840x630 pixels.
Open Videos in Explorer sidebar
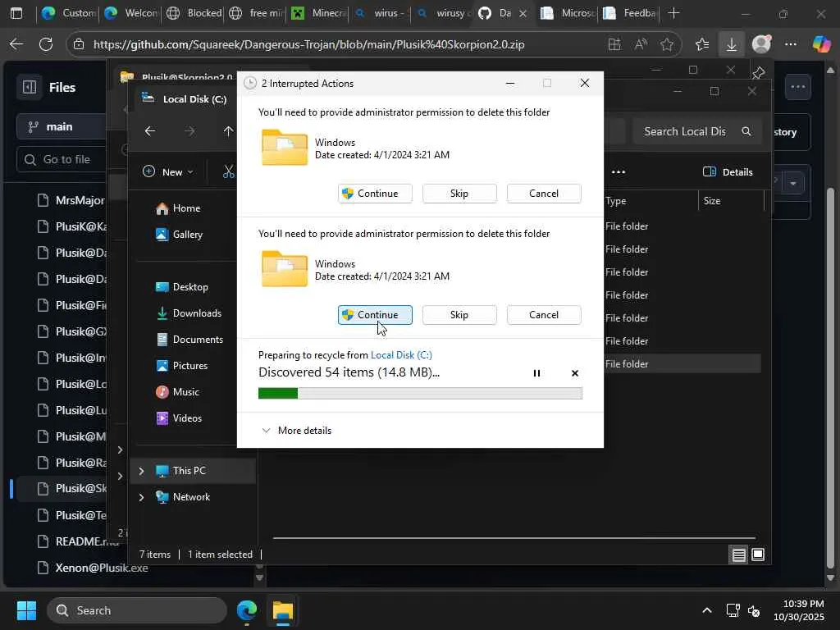pyautogui.click(x=178, y=418)
